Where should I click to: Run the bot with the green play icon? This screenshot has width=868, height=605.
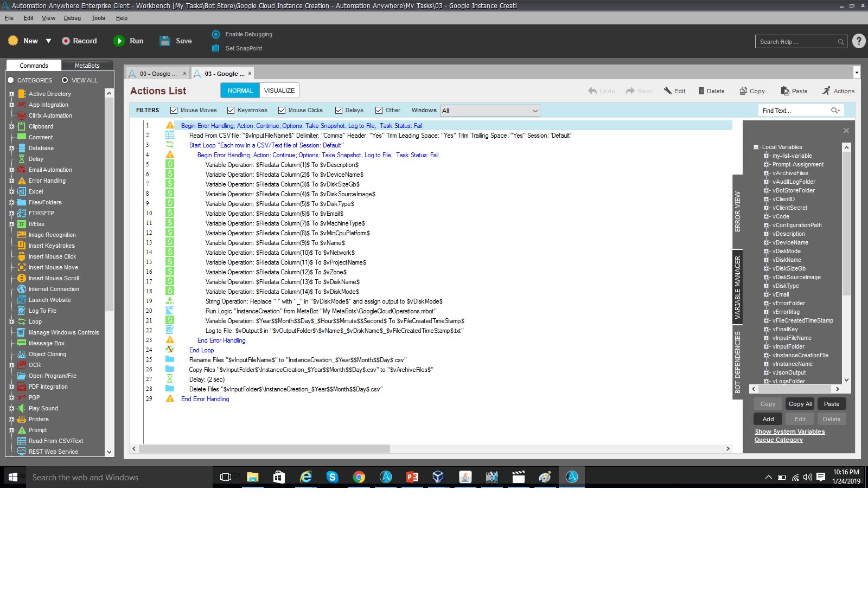tap(119, 41)
